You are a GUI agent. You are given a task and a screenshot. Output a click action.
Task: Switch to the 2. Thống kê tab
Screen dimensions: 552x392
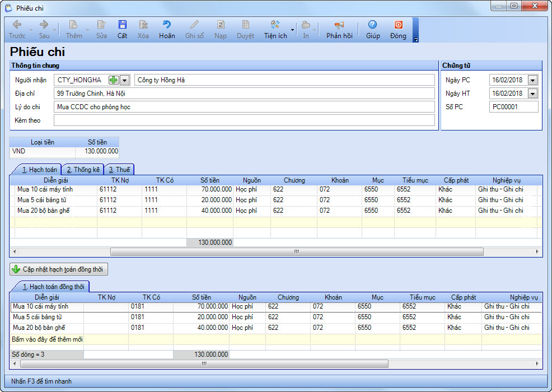point(83,170)
